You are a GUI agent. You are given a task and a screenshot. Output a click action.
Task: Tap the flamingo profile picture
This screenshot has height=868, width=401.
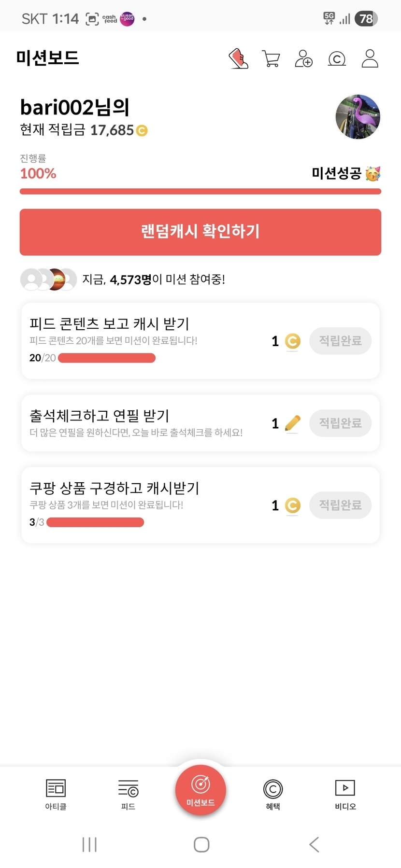pyautogui.click(x=358, y=117)
